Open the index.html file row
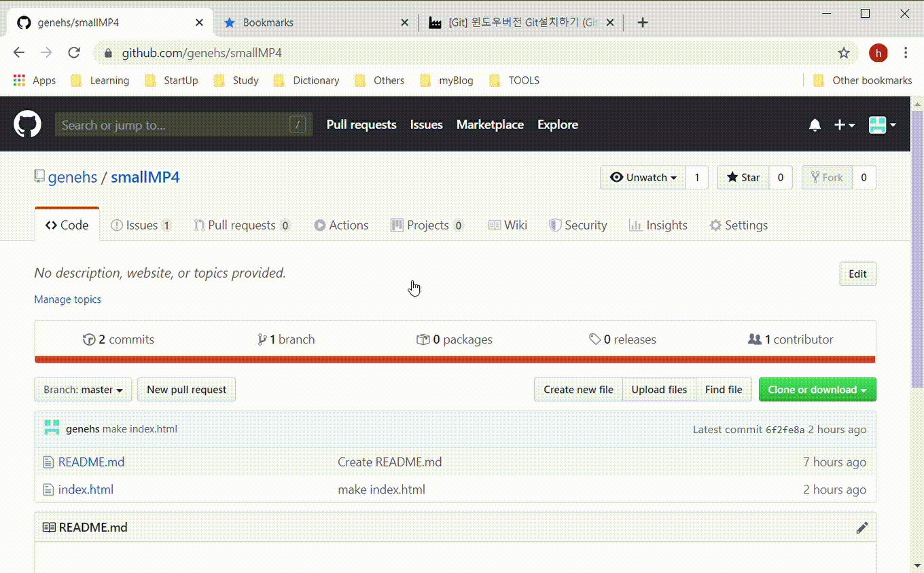 coord(455,489)
